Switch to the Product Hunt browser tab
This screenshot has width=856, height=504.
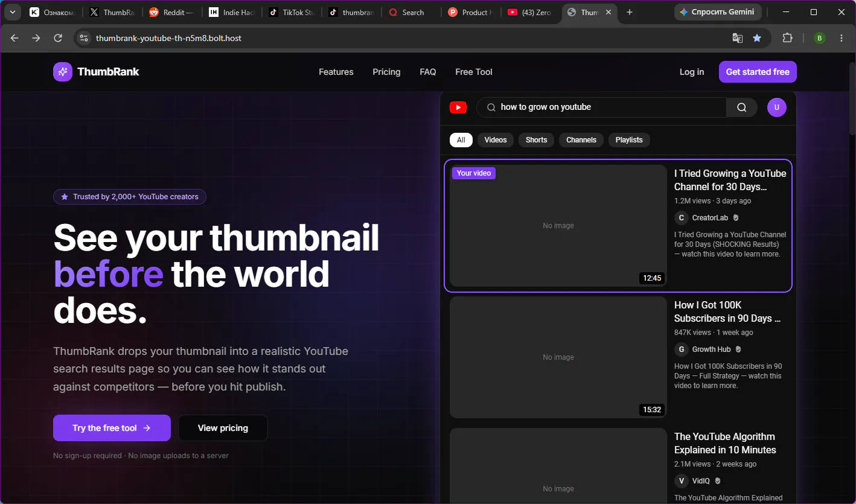coord(471,12)
